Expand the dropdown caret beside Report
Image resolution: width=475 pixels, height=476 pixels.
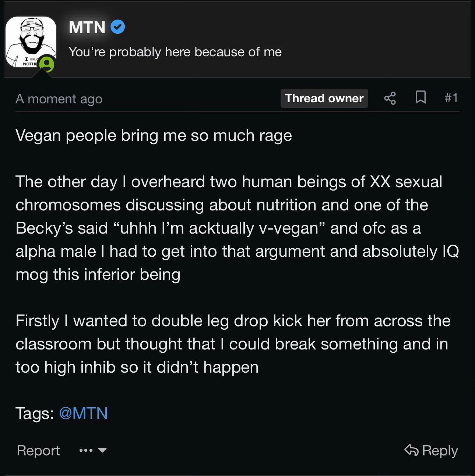coord(102,450)
